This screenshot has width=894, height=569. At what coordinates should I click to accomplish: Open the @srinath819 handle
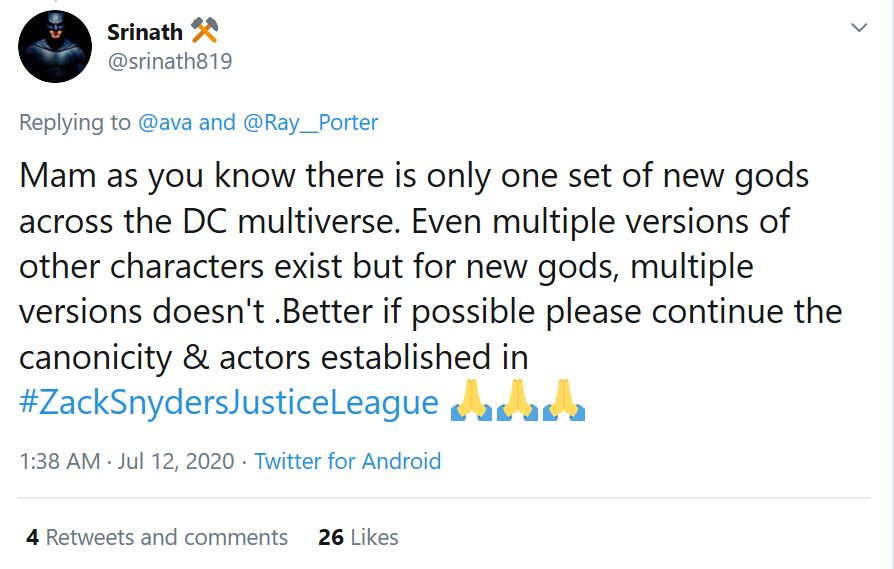pyautogui.click(x=169, y=61)
